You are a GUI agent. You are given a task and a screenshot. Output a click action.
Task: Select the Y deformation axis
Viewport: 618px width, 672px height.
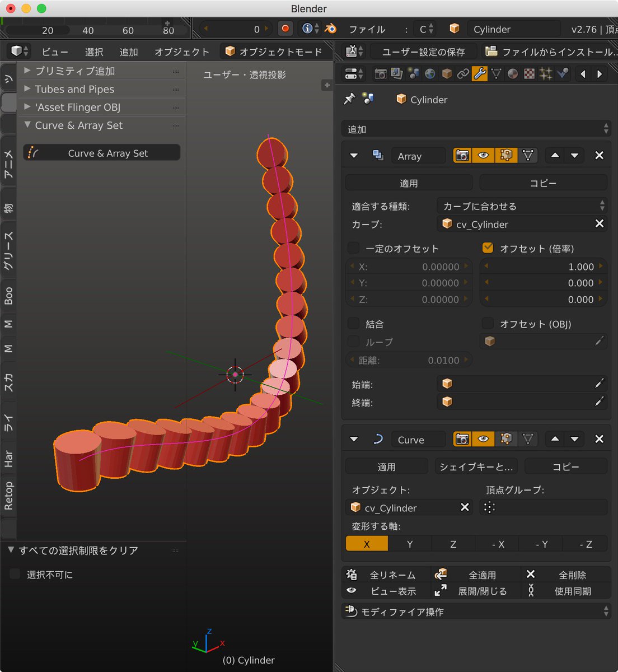(x=410, y=544)
